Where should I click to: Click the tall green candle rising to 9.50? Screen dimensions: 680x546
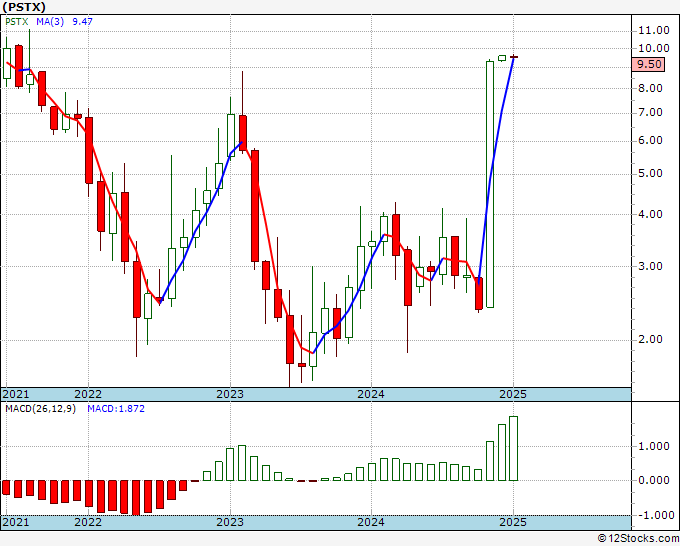pyautogui.click(x=490, y=184)
